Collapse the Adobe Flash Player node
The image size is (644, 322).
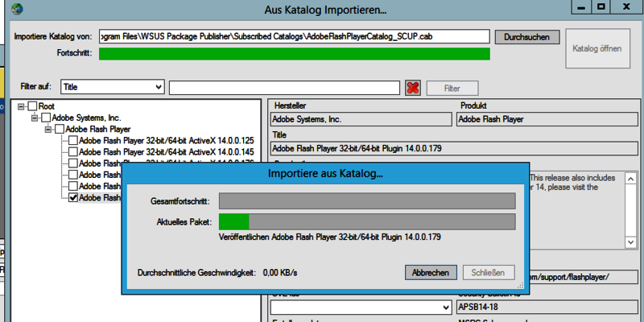point(48,130)
